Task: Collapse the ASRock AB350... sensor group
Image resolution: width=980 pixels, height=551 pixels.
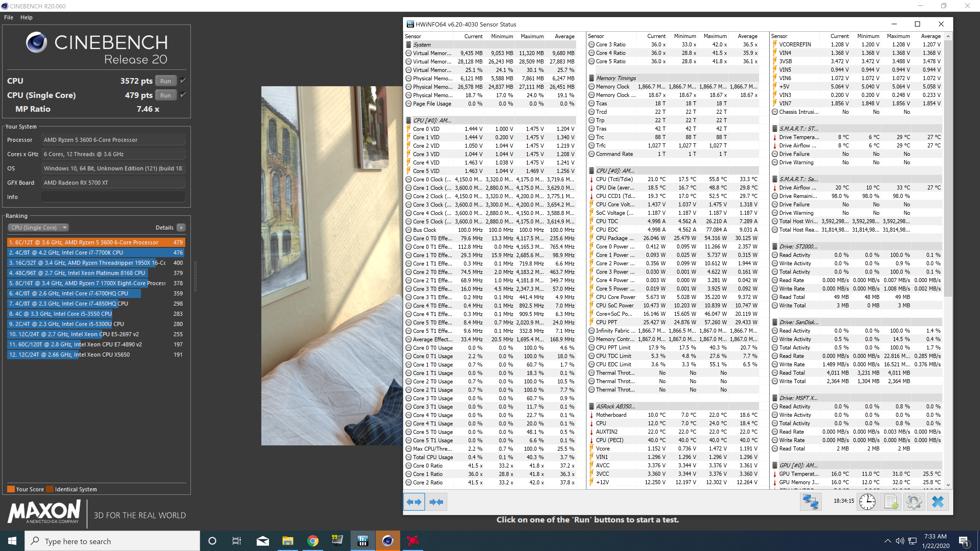Action: [x=592, y=406]
